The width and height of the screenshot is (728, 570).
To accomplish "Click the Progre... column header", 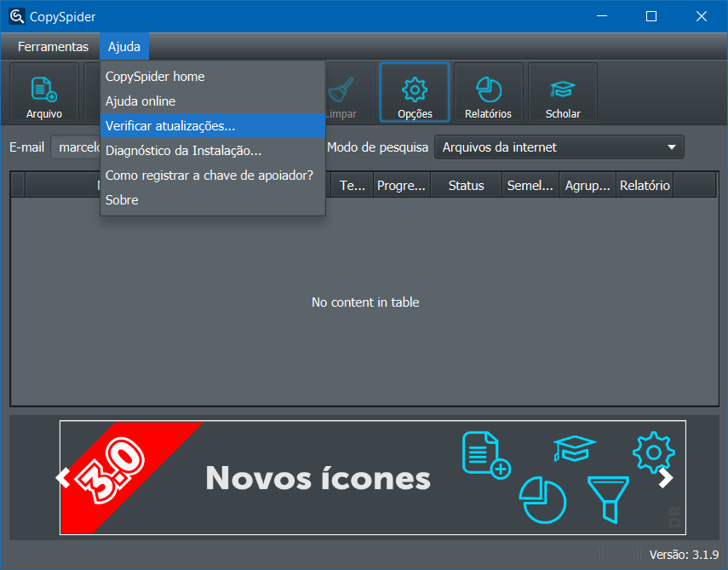I will pos(402,186).
